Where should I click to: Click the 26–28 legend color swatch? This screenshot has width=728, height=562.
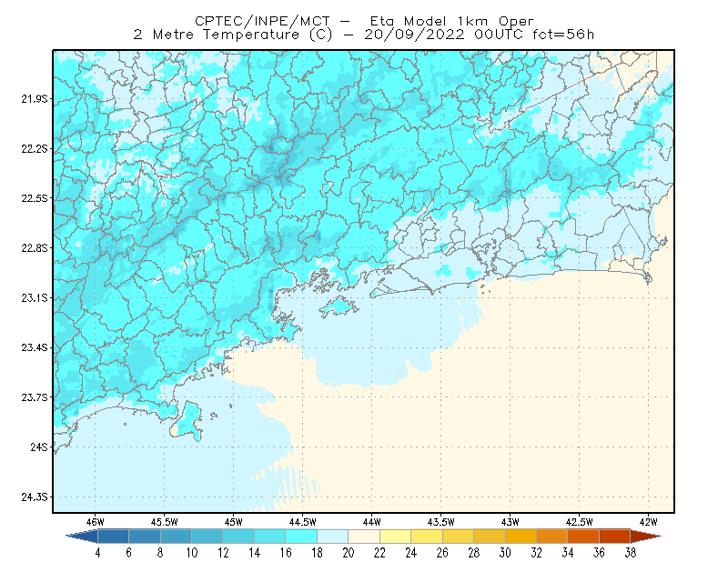click(x=459, y=536)
